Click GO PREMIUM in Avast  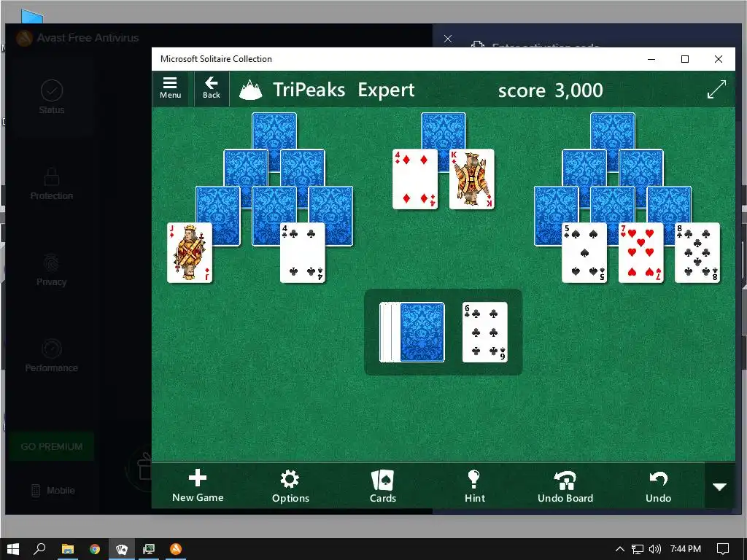click(x=52, y=447)
